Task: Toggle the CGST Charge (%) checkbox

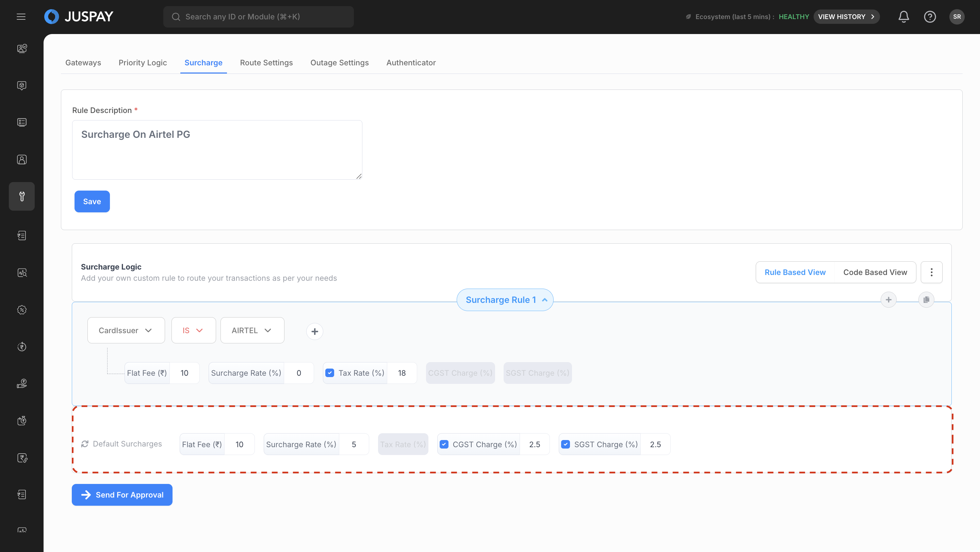Action: pos(444,444)
